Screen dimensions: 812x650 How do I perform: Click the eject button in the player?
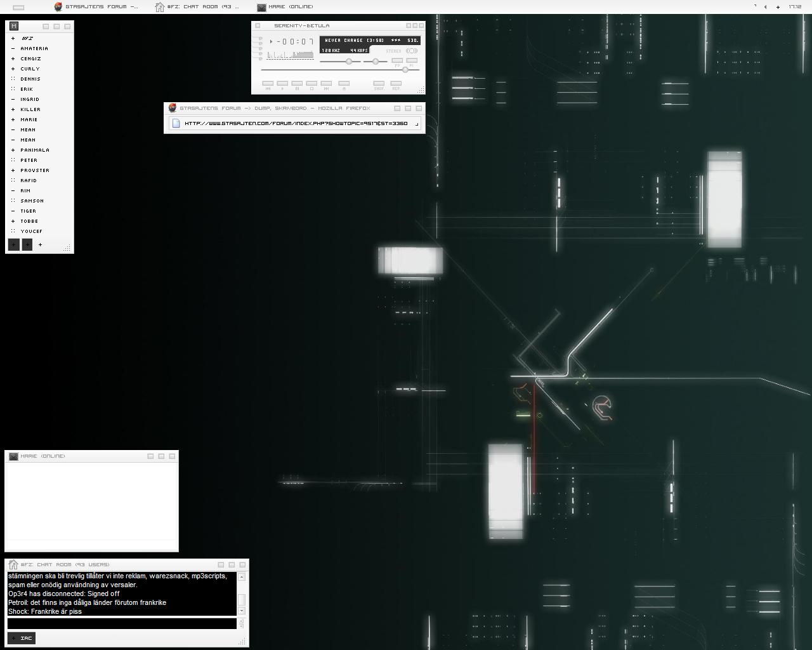pos(344,83)
